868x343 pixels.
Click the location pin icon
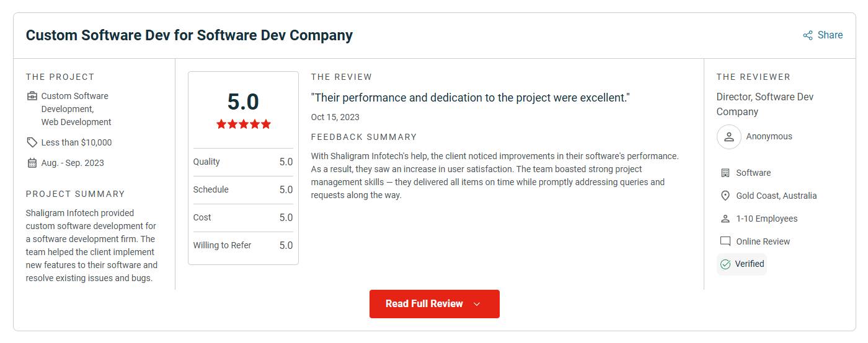[725, 196]
